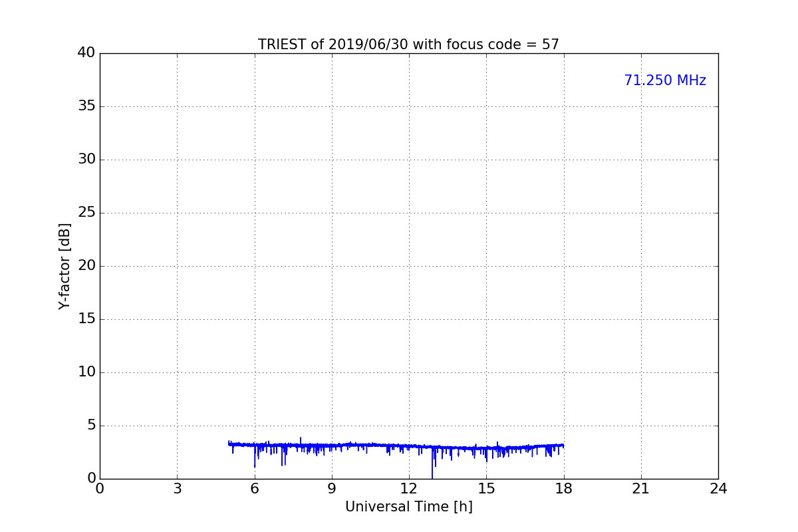The width and height of the screenshot is (798, 532).
Task: Click the x-axis tick label '3'
Action: pos(177,489)
